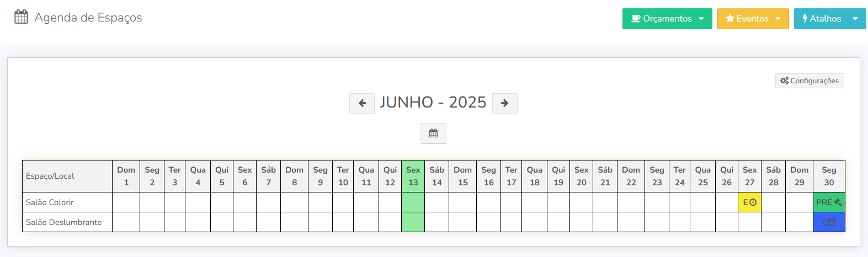Screen dimensions: 868x257
Task: Click the Espaço/Local header cell
Action: [67, 176]
